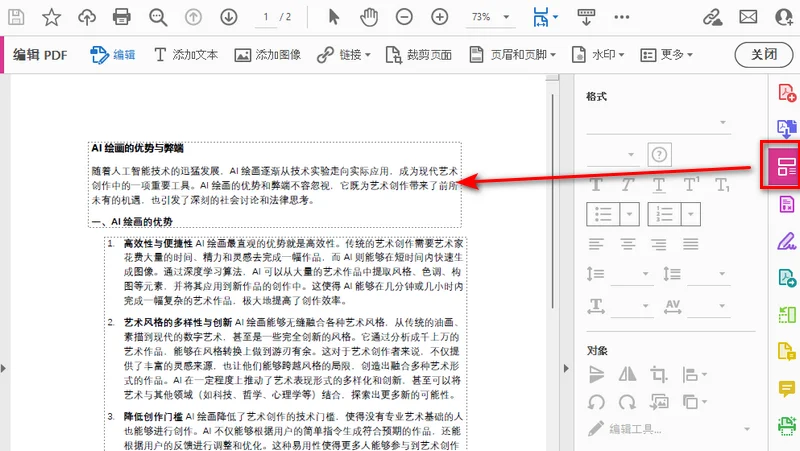Toggle superscript text style
Screen dimensions: 800x451
point(691,185)
